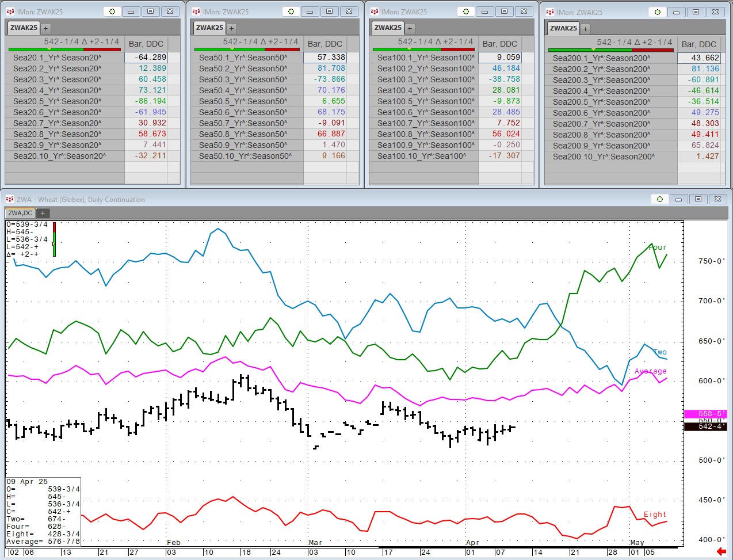Select the ZWA,DC tab in the chart window
This screenshot has width=733, height=560.
(20, 213)
